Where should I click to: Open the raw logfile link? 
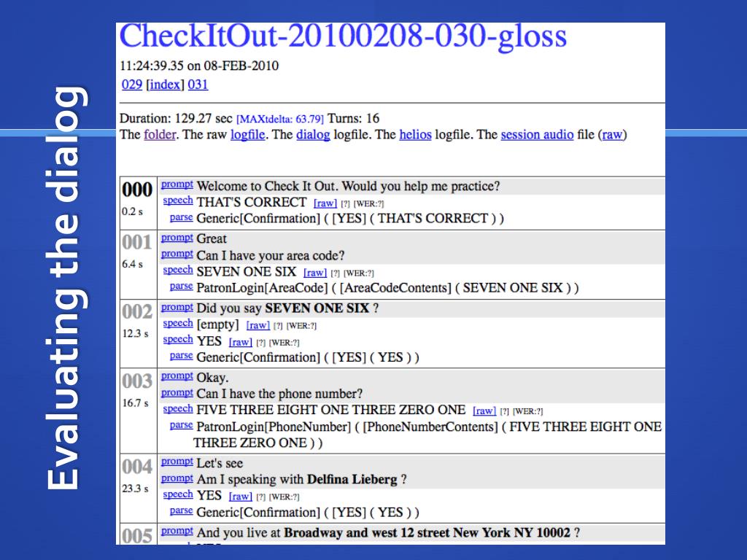click(x=248, y=135)
